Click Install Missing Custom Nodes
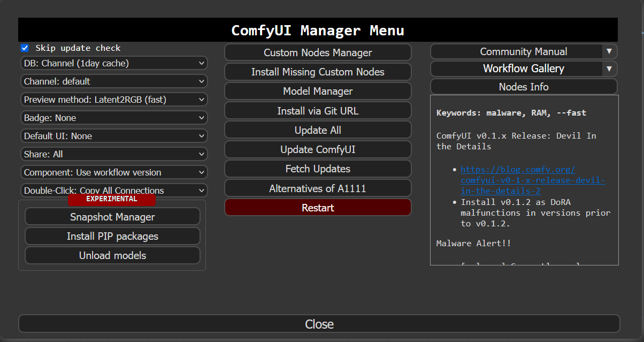Image resolution: width=644 pixels, height=342 pixels. [318, 72]
